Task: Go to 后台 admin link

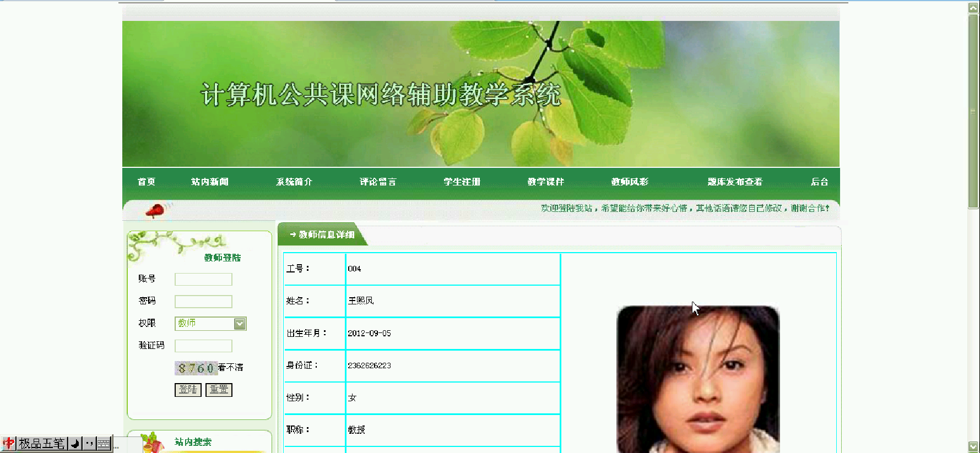Action: (x=820, y=182)
